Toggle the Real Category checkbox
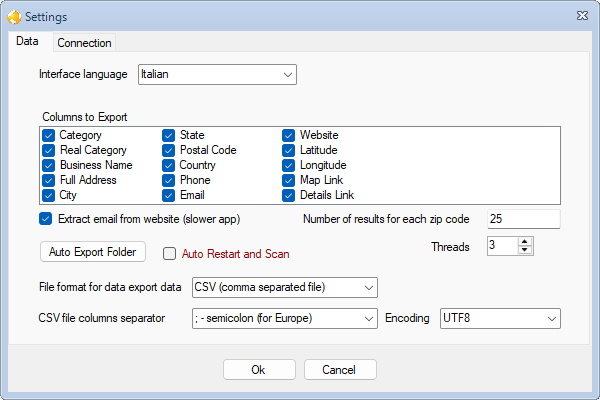This screenshot has height=400, width=600. coord(49,150)
